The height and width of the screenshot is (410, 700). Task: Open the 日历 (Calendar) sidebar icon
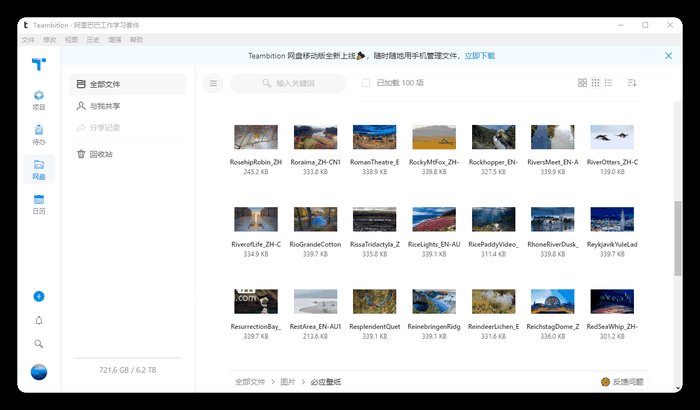pyautogui.click(x=39, y=205)
